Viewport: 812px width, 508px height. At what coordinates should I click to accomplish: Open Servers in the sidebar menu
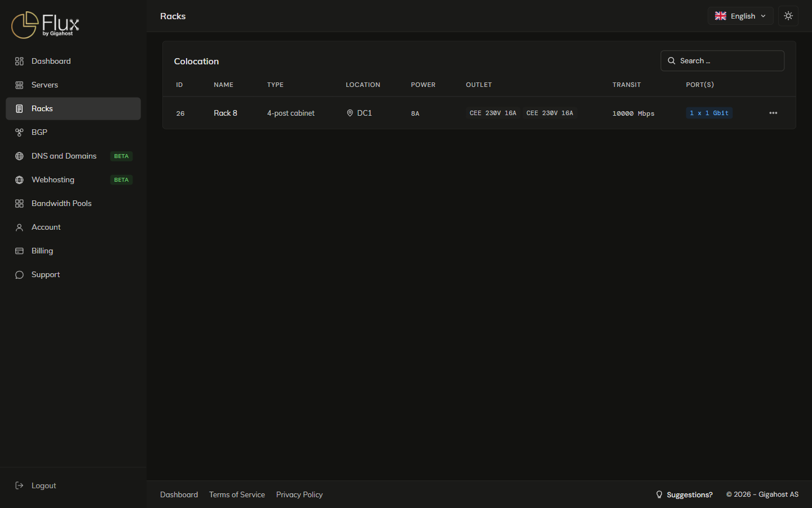point(73,85)
